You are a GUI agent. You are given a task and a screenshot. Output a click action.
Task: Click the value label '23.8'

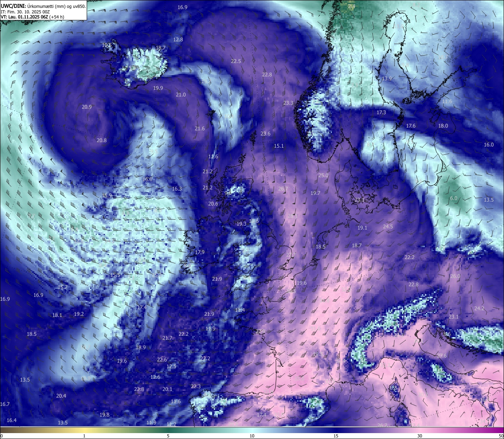tap(139, 389)
